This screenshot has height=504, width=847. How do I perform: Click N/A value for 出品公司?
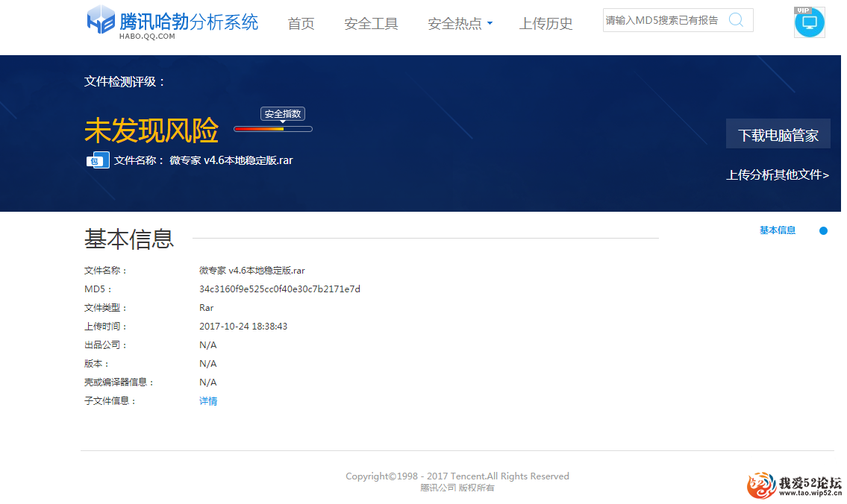click(x=208, y=344)
